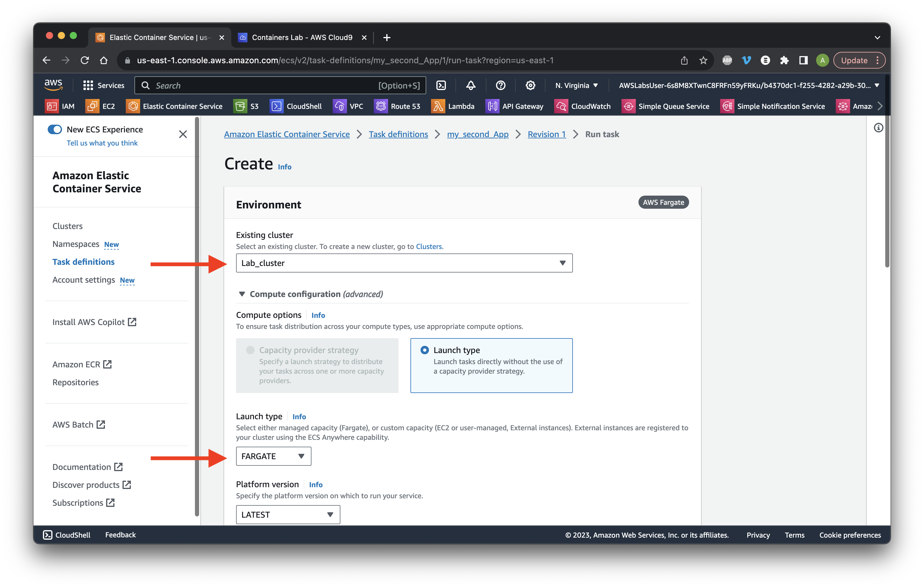Open CloudShell icon in top navigation
924x588 pixels.
coord(441,85)
